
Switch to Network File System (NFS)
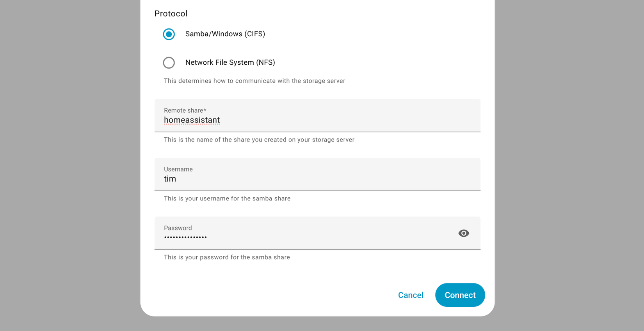pyautogui.click(x=169, y=63)
